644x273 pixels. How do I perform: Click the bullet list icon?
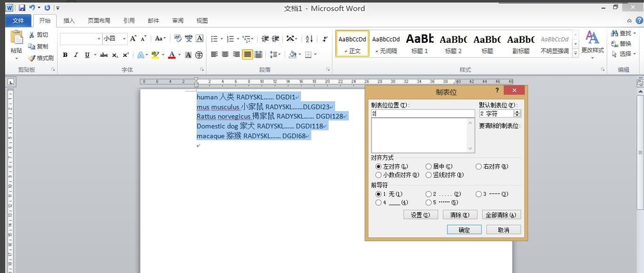coord(215,39)
